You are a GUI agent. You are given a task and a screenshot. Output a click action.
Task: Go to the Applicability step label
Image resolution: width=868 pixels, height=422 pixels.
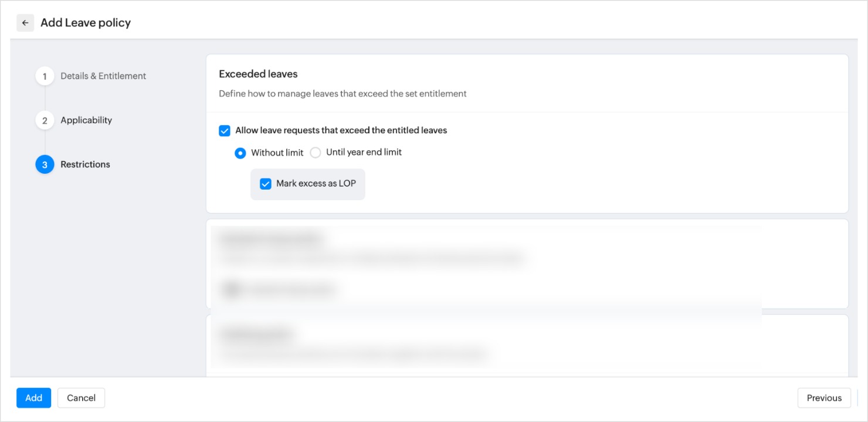click(86, 120)
